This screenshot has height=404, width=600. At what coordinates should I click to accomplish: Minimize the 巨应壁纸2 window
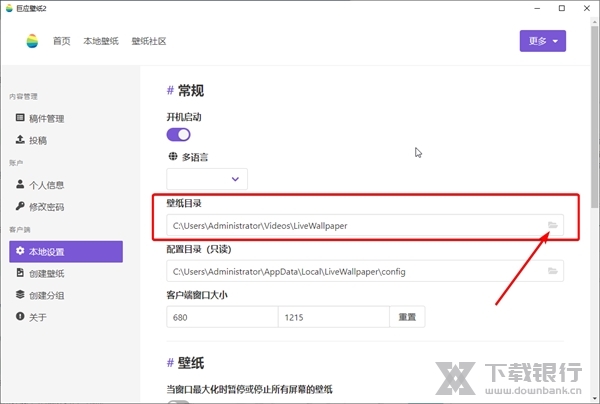tap(537, 8)
